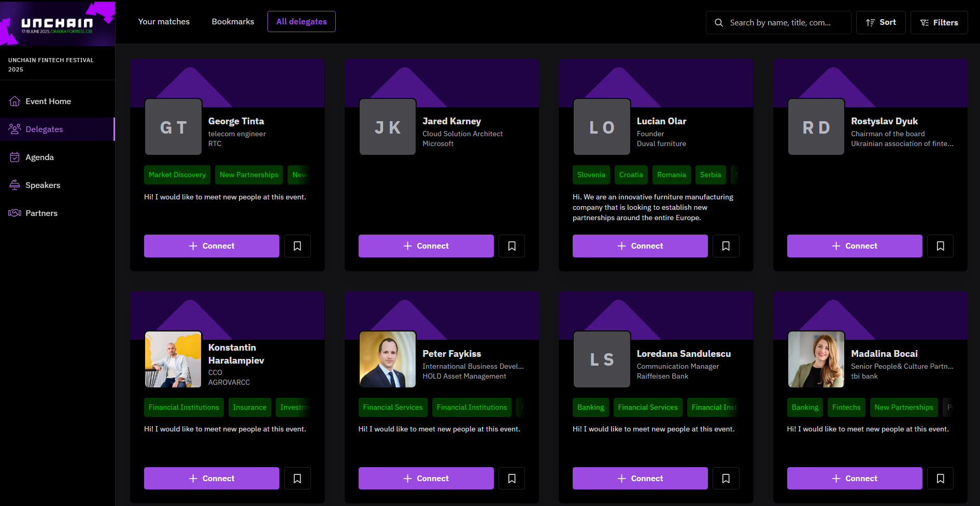Image resolution: width=980 pixels, height=506 pixels.
Task: Open the Speakers page
Action: (43, 185)
